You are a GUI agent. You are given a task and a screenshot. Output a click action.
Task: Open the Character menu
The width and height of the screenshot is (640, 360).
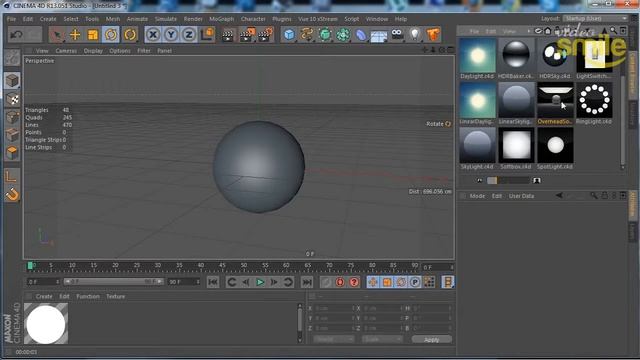coord(253,19)
